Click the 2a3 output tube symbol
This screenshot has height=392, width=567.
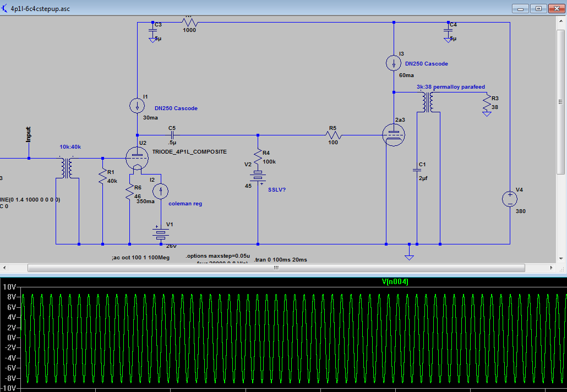[x=394, y=135]
